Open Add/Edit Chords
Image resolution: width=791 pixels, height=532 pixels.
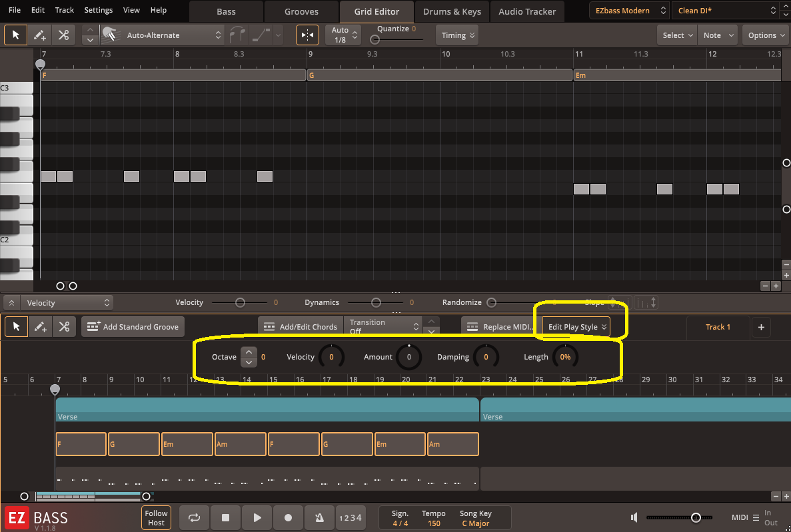tap(301, 327)
